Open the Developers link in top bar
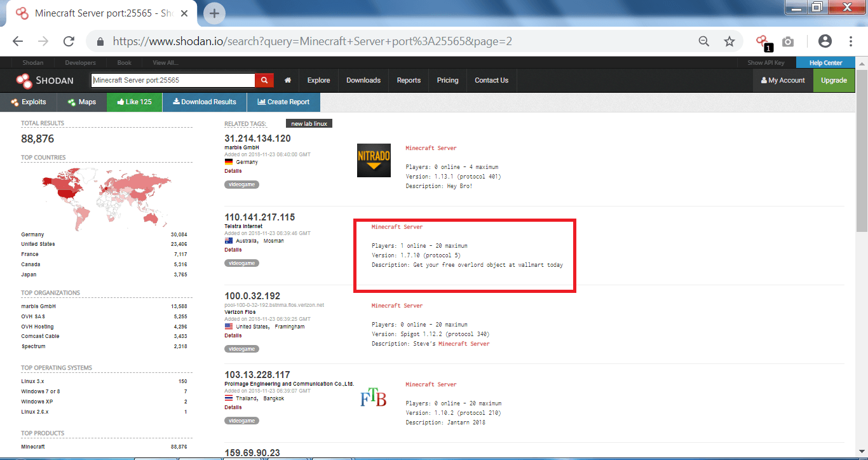868x460 pixels. click(80, 63)
